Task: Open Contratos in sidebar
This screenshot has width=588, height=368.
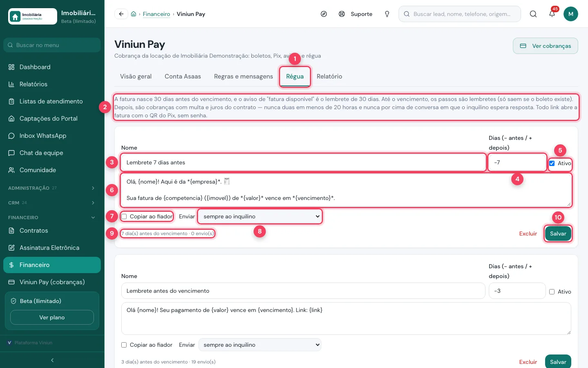Action: [x=52, y=231]
